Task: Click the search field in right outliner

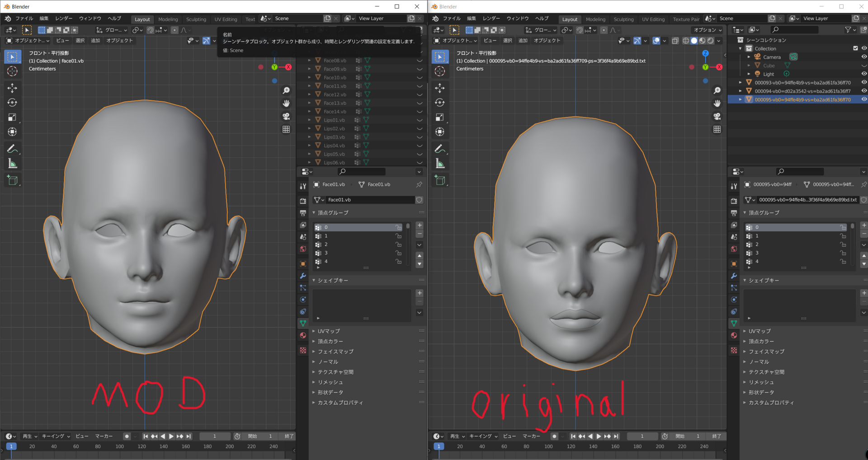Action: (x=794, y=30)
